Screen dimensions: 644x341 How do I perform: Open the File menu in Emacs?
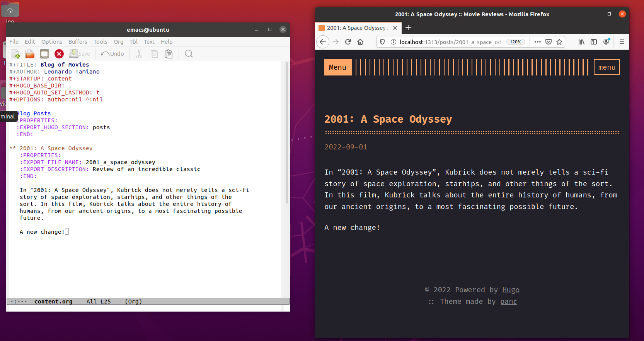[x=14, y=42]
